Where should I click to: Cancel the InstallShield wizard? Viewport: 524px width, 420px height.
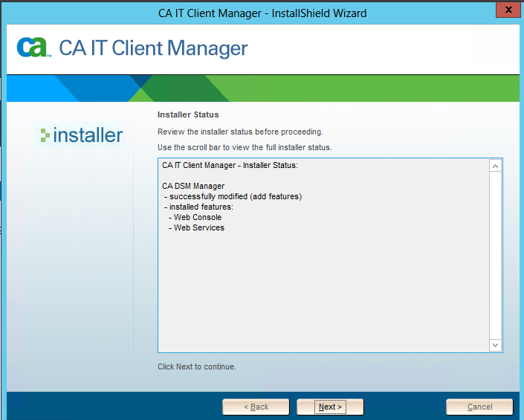tap(479, 407)
